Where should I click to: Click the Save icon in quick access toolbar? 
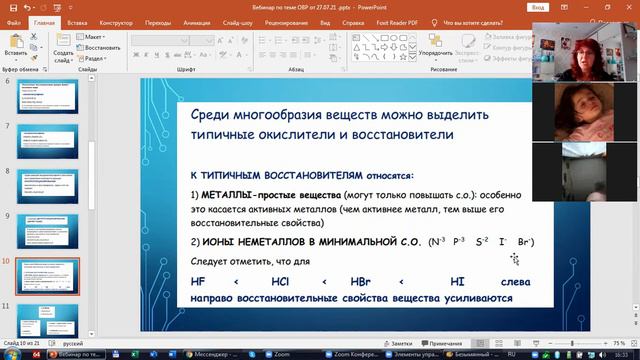pos(13,7)
